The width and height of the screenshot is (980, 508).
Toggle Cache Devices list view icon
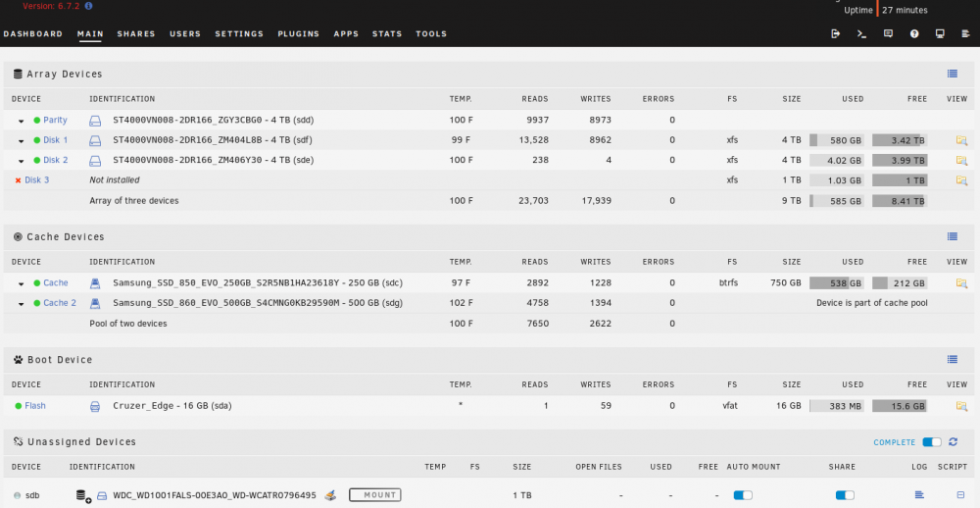click(953, 236)
